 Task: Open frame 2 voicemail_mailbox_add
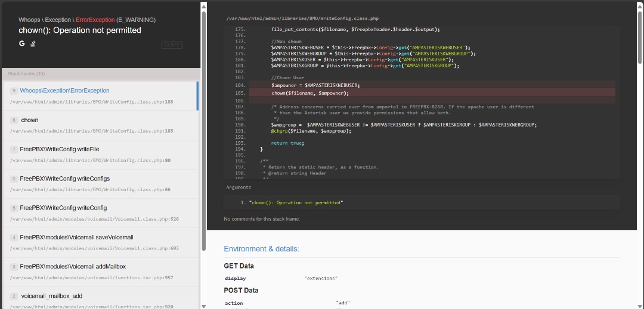pos(101,298)
